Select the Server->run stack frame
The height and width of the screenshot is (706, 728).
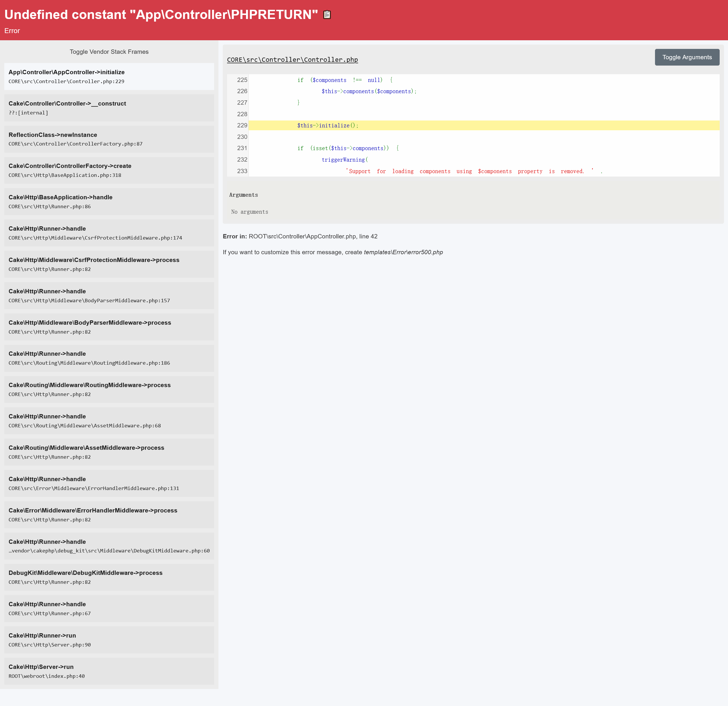[x=109, y=671]
